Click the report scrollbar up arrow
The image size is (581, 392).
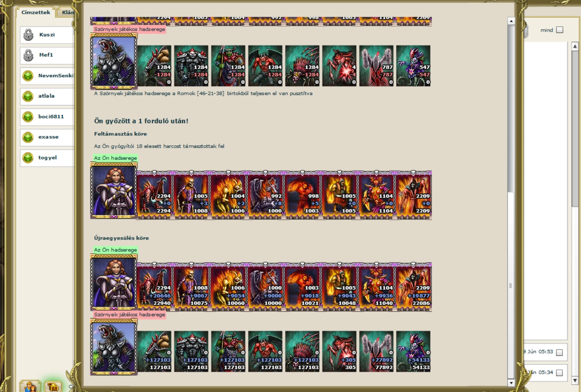pos(511,21)
